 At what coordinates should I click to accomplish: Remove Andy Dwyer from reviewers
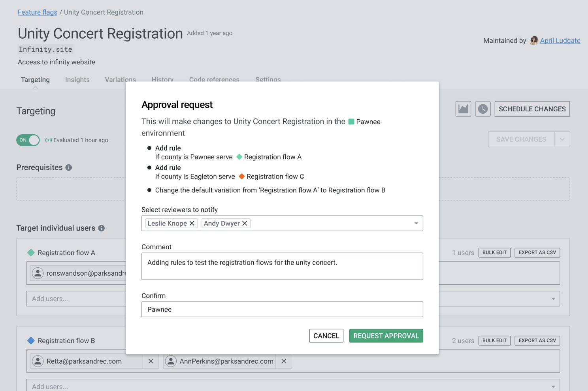(x=245, y=223)
